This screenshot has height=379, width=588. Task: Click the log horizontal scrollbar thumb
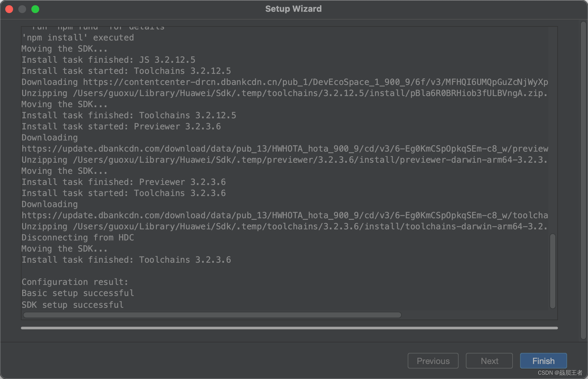click(212, 315)
